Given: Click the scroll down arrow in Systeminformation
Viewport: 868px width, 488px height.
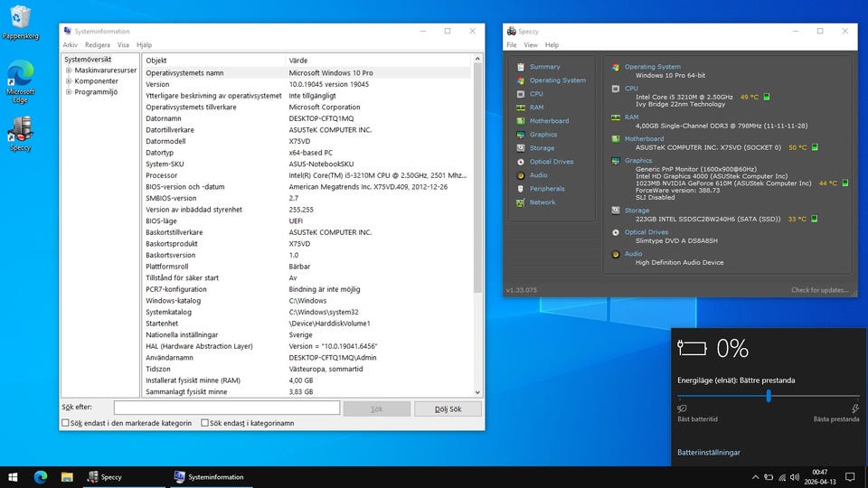Looking at the screenshot, I should [x=477, y=392].
